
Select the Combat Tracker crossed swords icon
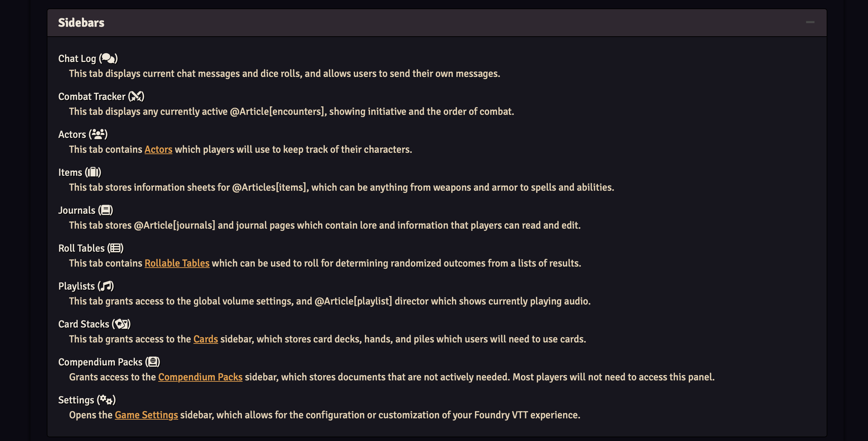(x=136, y=96)
